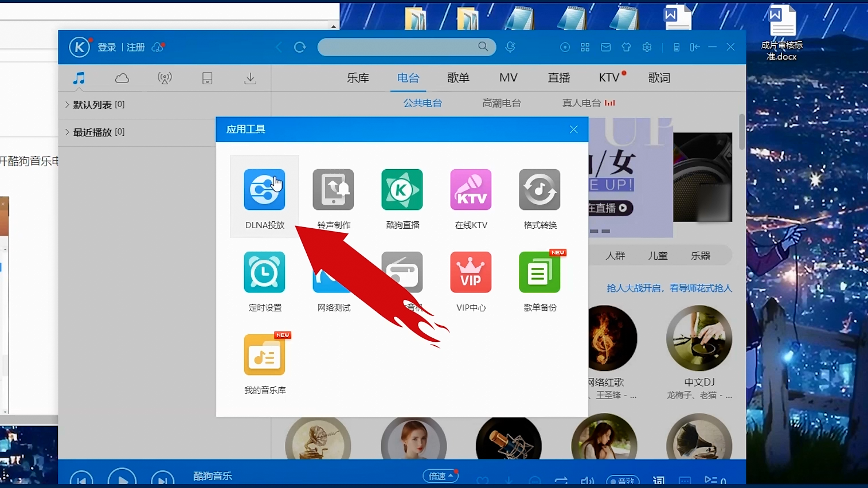Launch the 酷狗直播 tool
Viewport: 868px width, 488px height.
tap(402, 198)
